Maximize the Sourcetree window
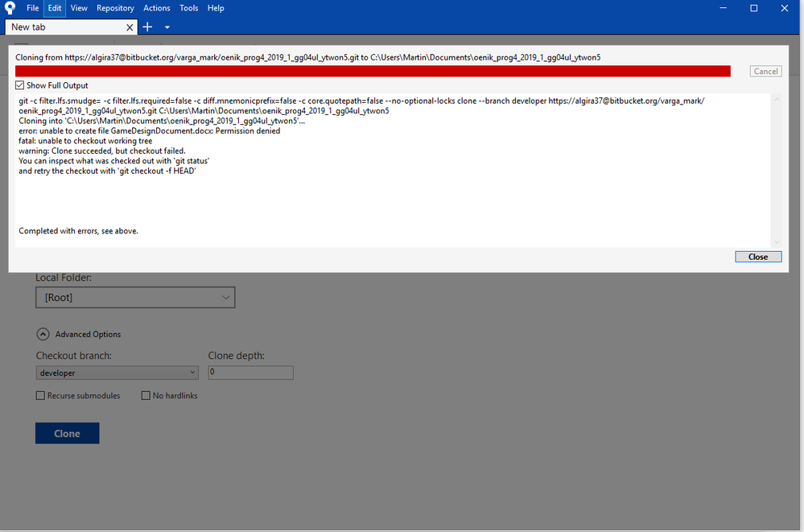 pyautogui.click(x=754, y=8)
